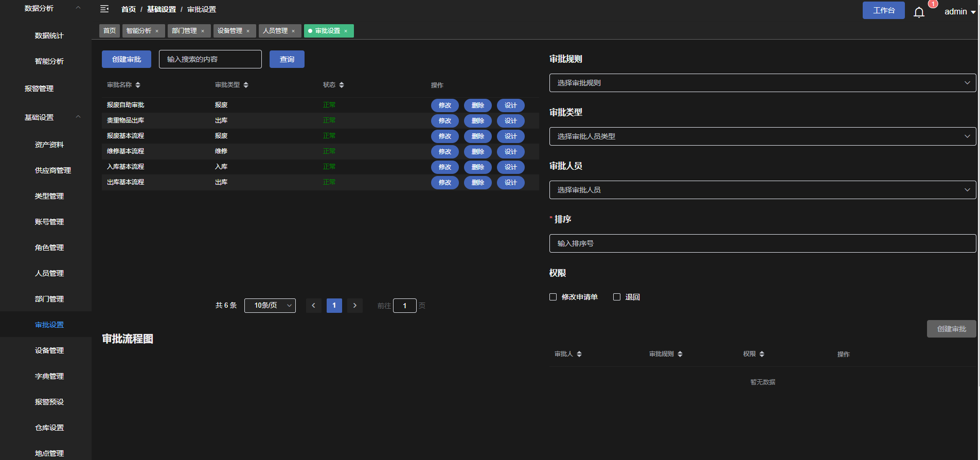Screen dimensions: 980x460
Task: Close the 审批设置 tab
Action: point(346,31)
